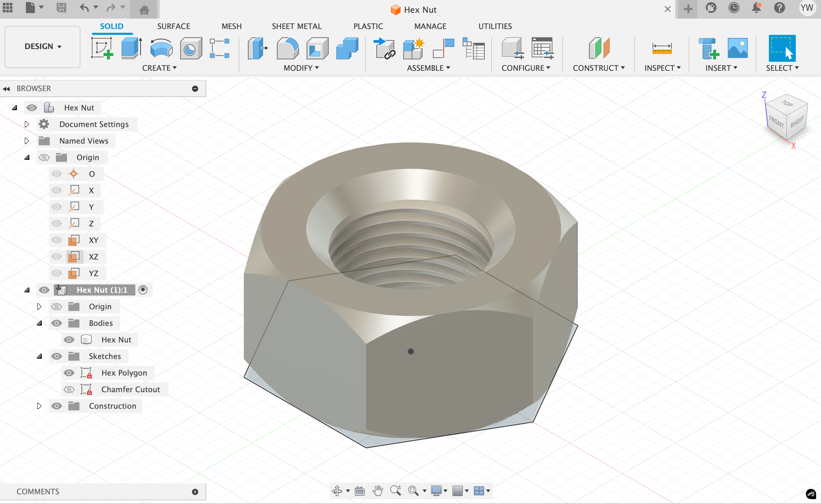Open the SHEET METAL tab
This screenshot has height=504, width=821.
click(296, 26)
